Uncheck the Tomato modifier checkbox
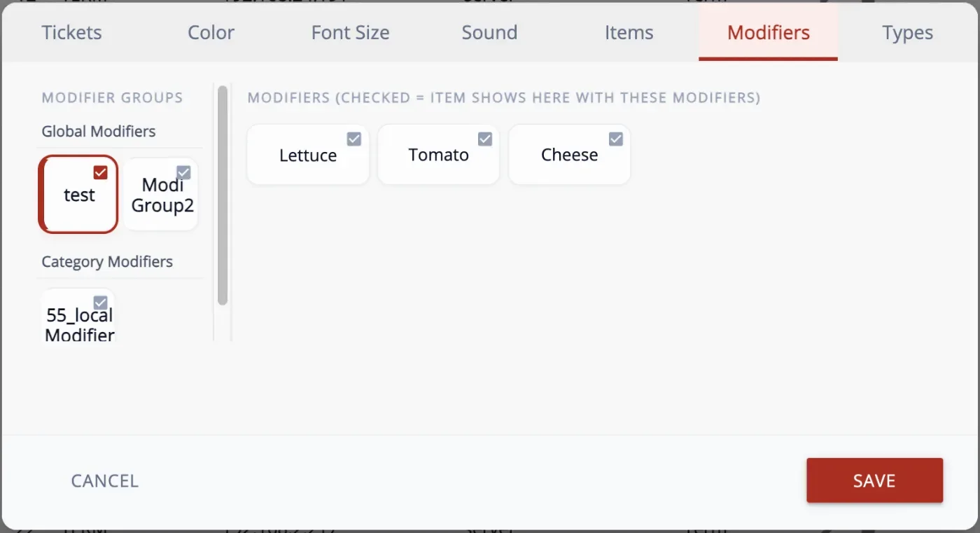The height and width of the screenshot is (533, 980). (484, 139)
